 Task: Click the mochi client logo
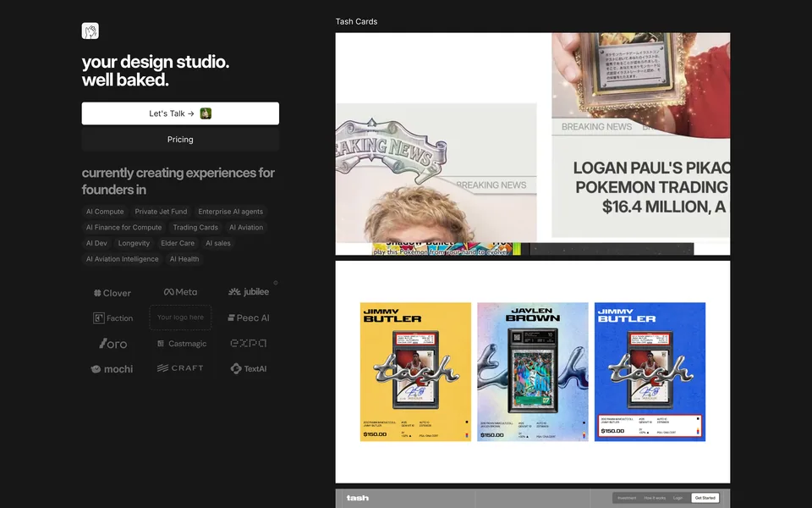click(112, 369)
